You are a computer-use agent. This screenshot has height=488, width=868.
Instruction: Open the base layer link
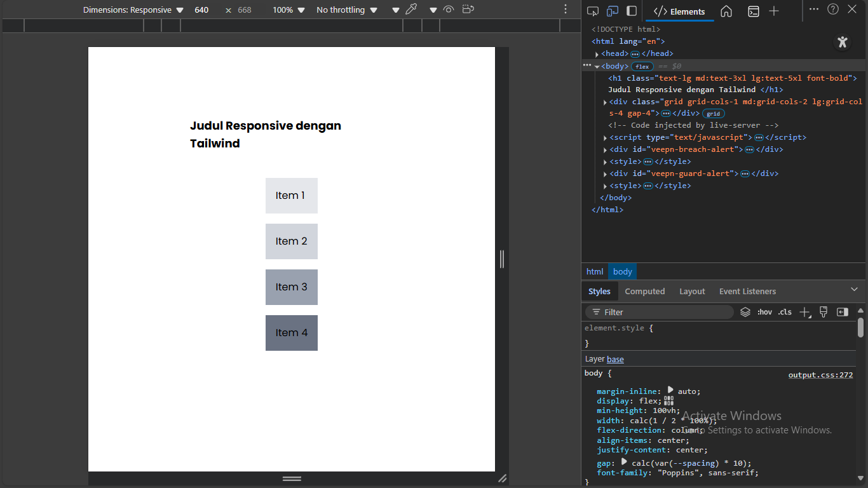(615, 359)
